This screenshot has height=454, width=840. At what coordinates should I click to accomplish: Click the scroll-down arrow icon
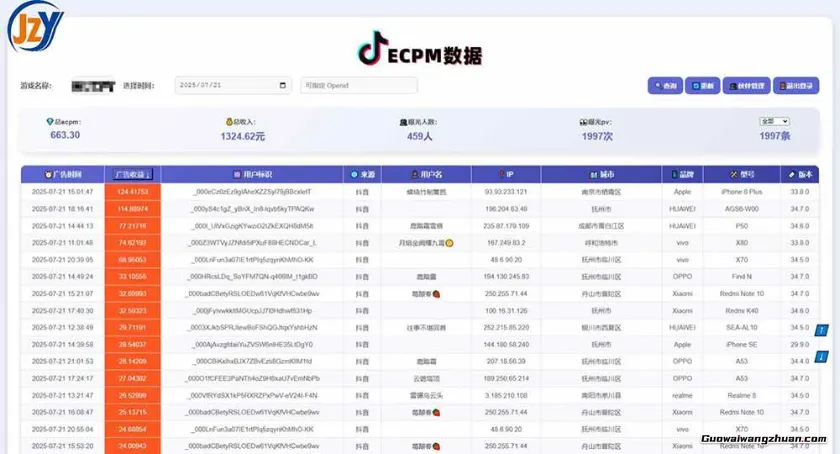coord(821,356)
